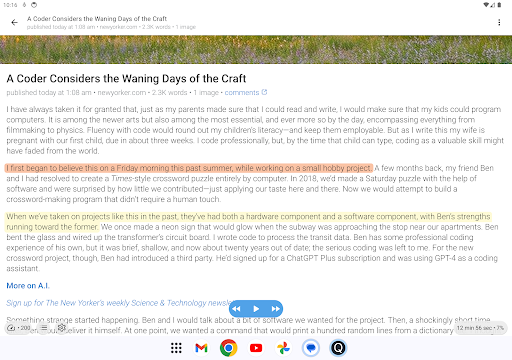Follow the More on A.I. link
Image resolution: width=512 pixels, height=360 pixels.
click(28, 286)
